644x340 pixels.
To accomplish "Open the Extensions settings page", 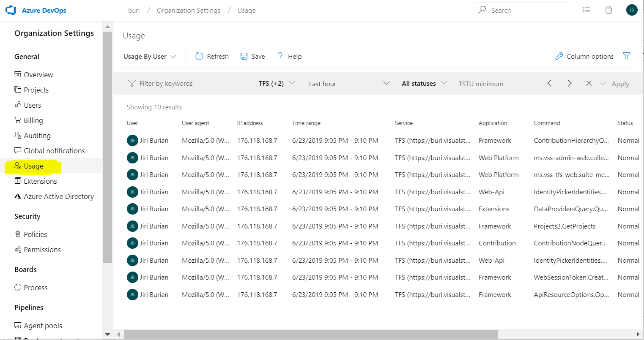I will point(40,181).
